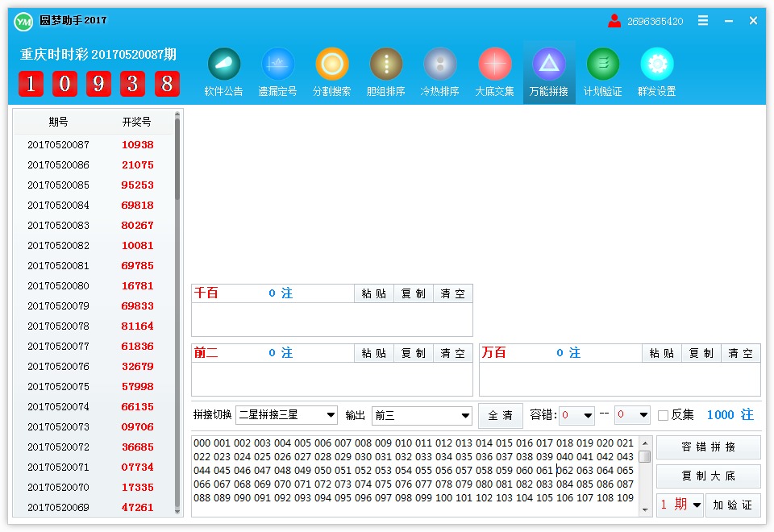This screenshot has height=532, width=774.
Task: Select the 遗漏定号 tool
Action: pyautogui.click(x=278, y=71)
